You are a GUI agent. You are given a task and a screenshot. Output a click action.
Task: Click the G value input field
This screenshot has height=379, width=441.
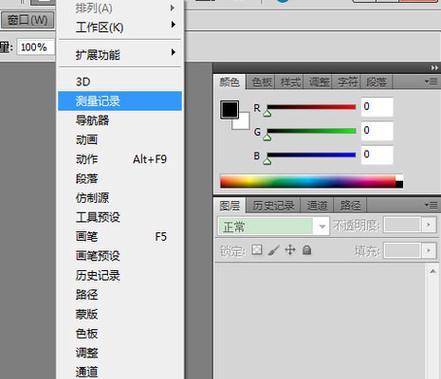377,131
